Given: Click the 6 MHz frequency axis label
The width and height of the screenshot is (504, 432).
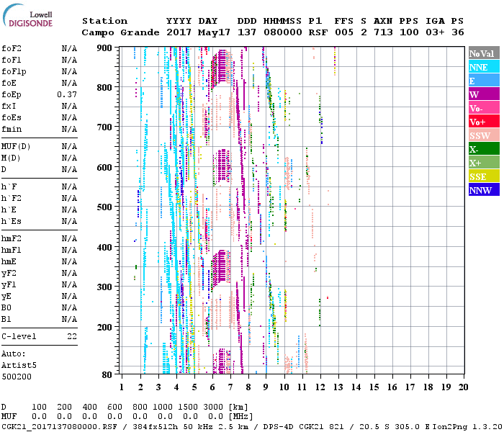Looking at the screenshot, I should click(212, 387).
